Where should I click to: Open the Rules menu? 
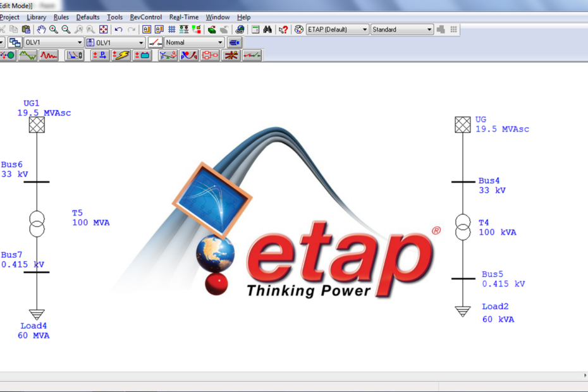pos(61,17)
